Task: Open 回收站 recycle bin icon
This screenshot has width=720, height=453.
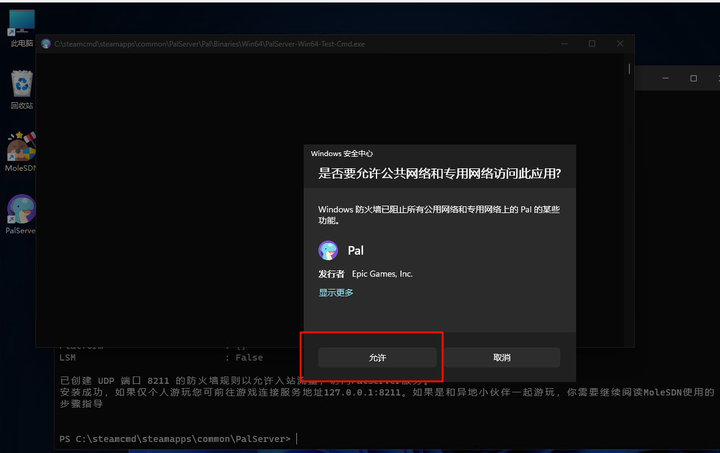Action: (22, 89)
